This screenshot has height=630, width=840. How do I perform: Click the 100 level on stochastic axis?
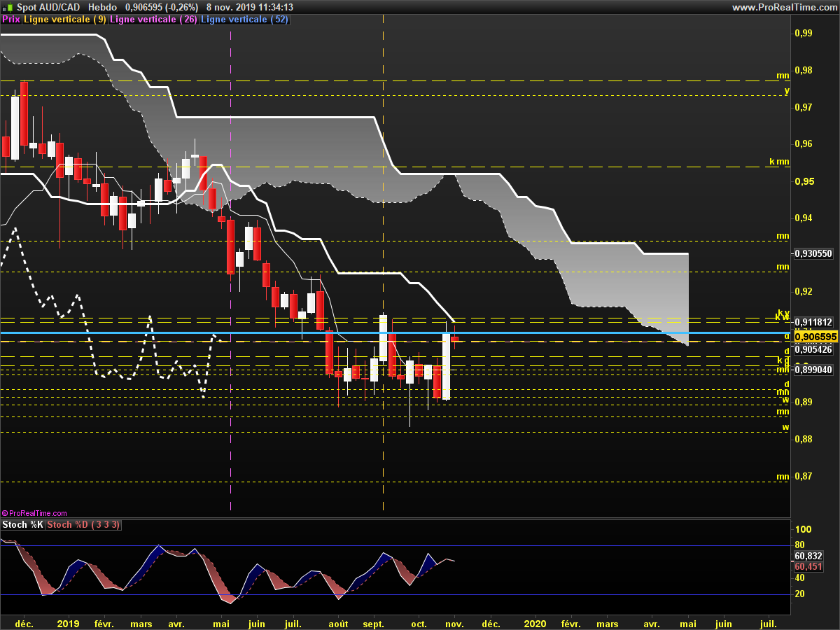(x=803, y=530)
